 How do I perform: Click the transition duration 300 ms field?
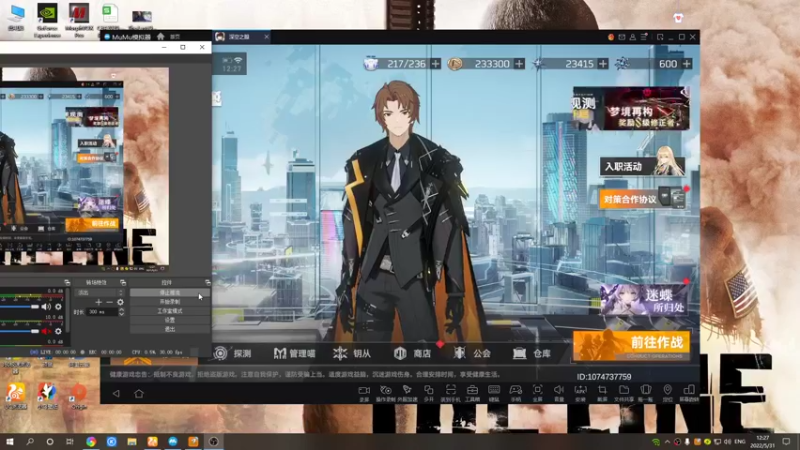pos(103,312)
